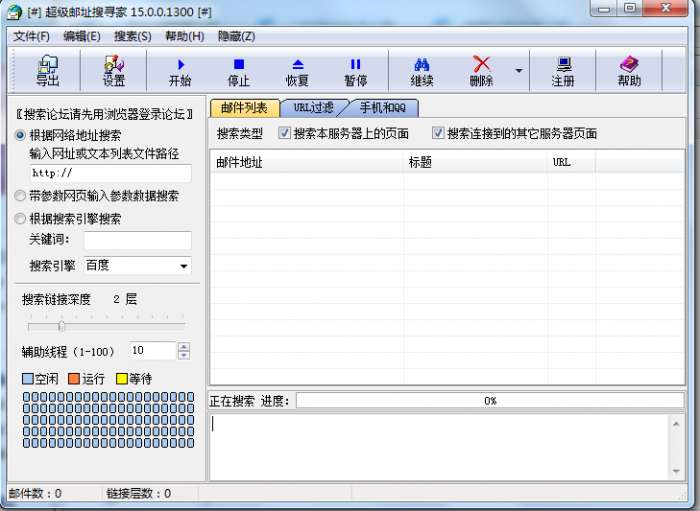
Task: Select 根据网络地址搜索 radio button
Action: pyautogui.click(x=20, y=135)
